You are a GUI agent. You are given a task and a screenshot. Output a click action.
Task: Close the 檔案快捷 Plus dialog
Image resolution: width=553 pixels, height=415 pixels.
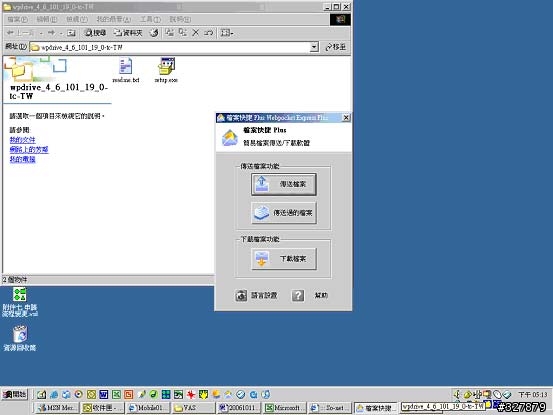click(x=346, y=117)
